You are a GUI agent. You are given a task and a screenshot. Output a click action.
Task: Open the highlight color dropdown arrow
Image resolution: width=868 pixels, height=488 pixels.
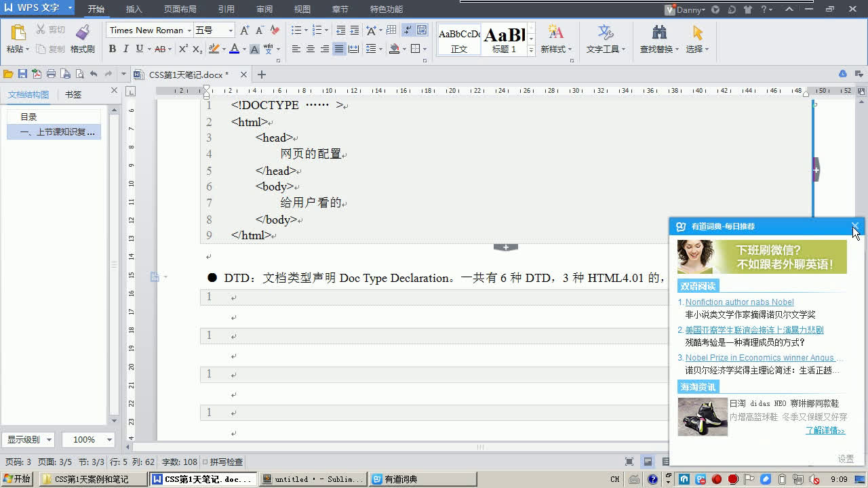(x=223, y=49)
